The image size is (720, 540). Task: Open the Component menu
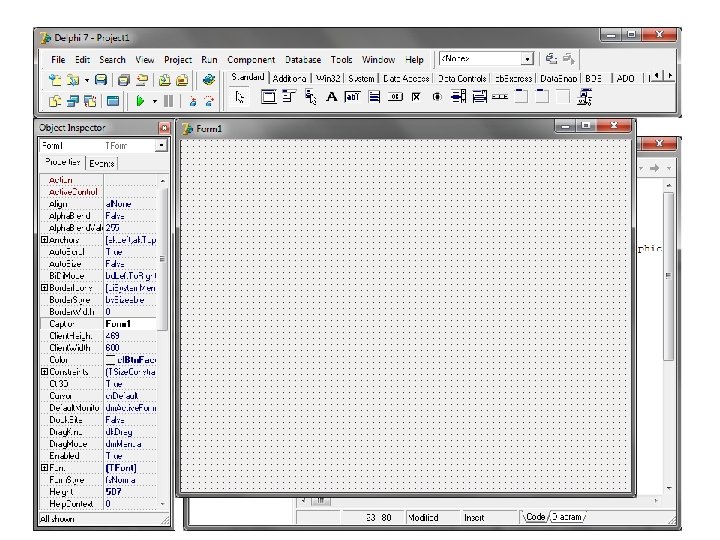(x=251, y=60)
